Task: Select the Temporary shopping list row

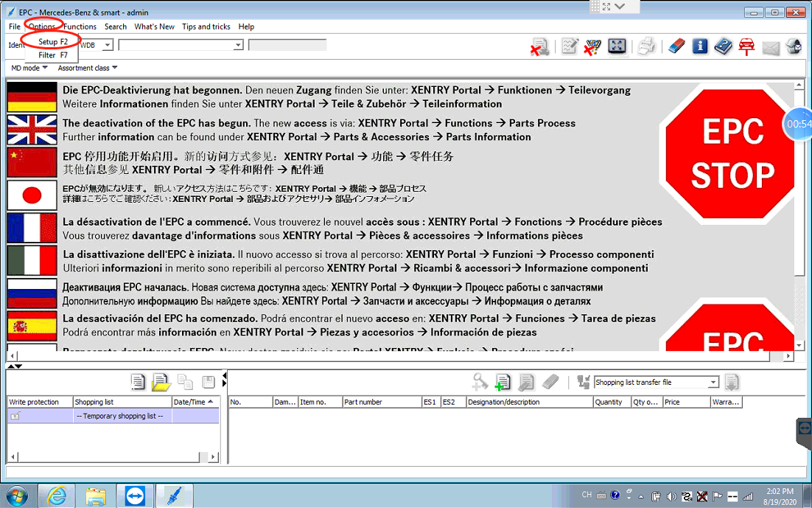Action: point(113,416)
